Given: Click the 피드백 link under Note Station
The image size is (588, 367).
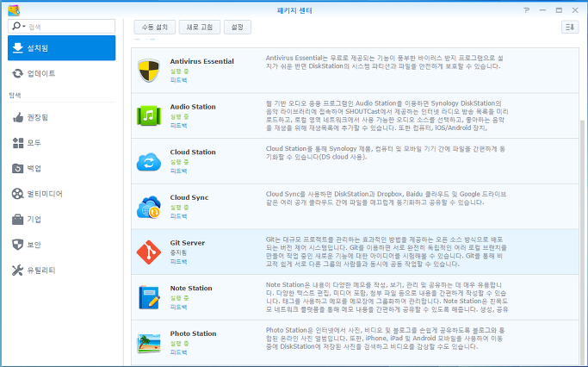Looking at the screenshot, I should pyautogui.click(x=178, y=307).
